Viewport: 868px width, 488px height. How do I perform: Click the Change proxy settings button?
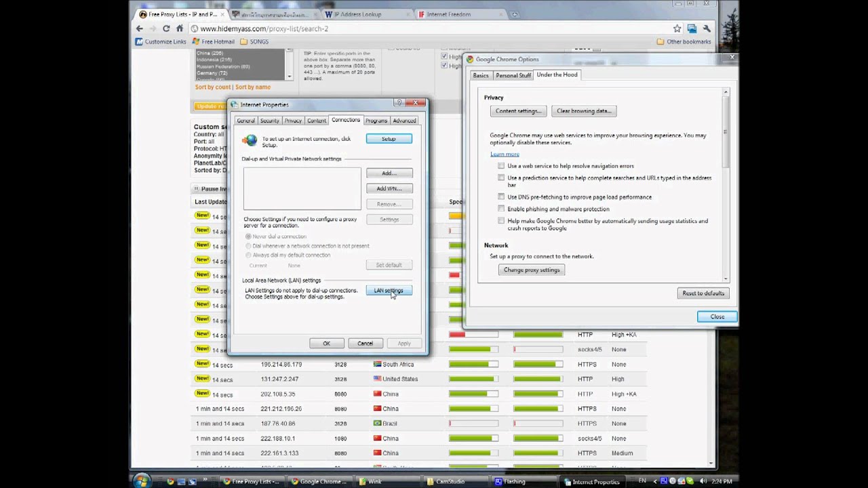[532, 270]
